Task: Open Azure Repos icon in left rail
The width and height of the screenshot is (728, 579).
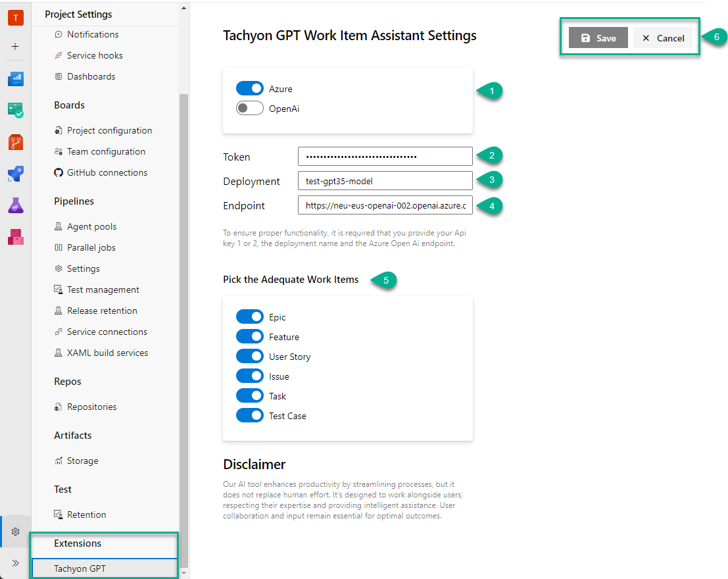Action: [16, 142]
